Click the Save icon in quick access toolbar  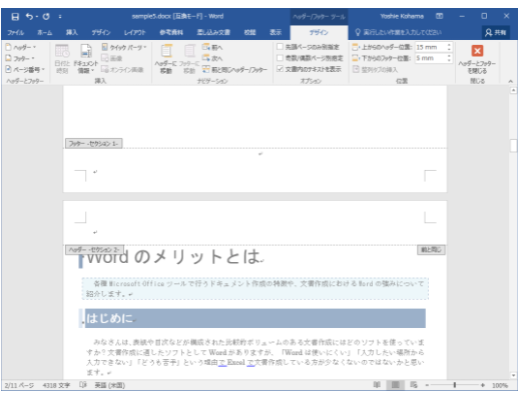[x=15, y=16]
